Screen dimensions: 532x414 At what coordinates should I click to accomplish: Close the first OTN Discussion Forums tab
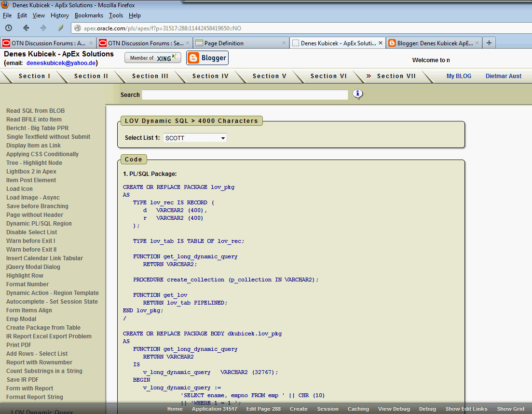pos(91,43)
